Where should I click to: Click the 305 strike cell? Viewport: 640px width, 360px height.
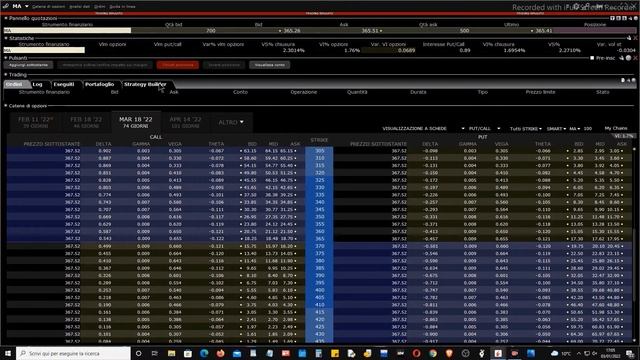(x=320, y=151)
